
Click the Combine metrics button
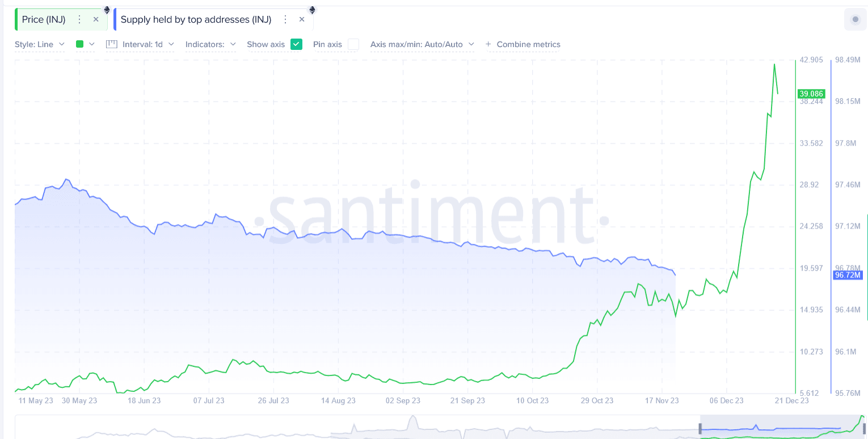528,44
